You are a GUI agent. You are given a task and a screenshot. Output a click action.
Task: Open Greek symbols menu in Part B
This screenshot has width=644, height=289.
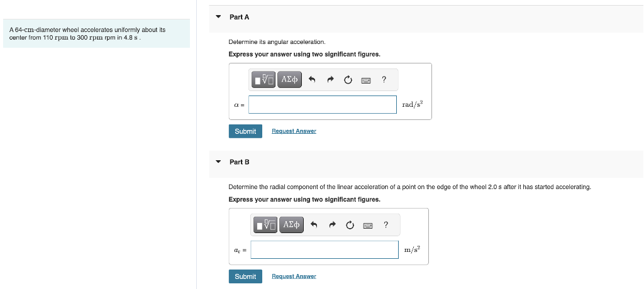point(291,224)
